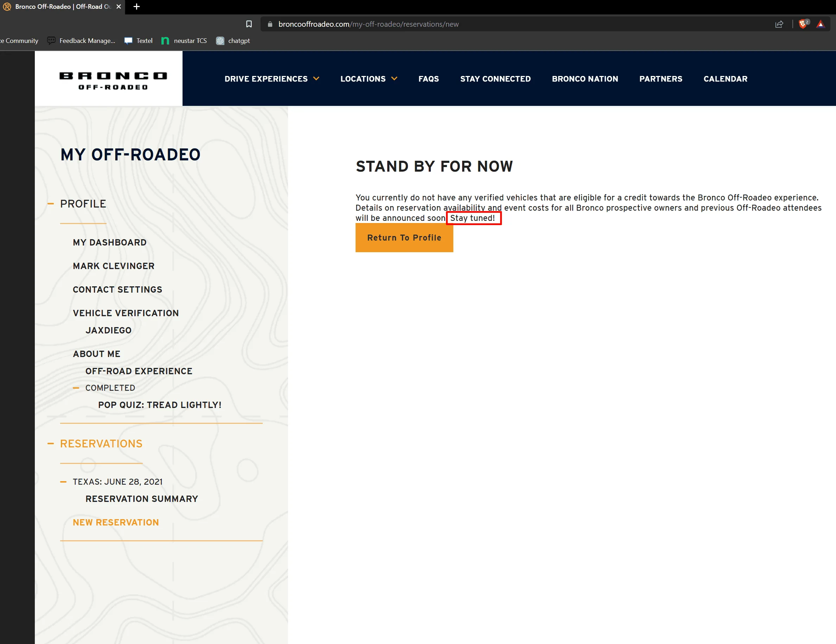Open the Textel bookmark
The height and width of the screenshot is (644, 836).
tap(139, 40)
